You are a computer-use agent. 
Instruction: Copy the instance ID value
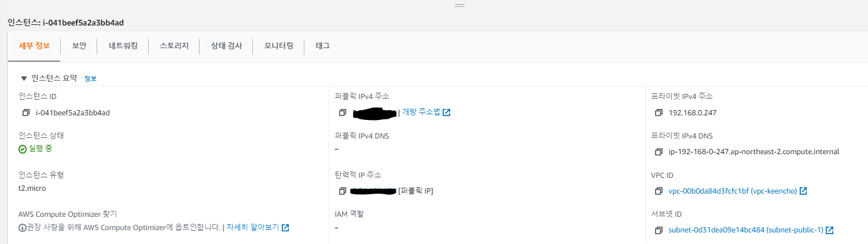[26, 112]
